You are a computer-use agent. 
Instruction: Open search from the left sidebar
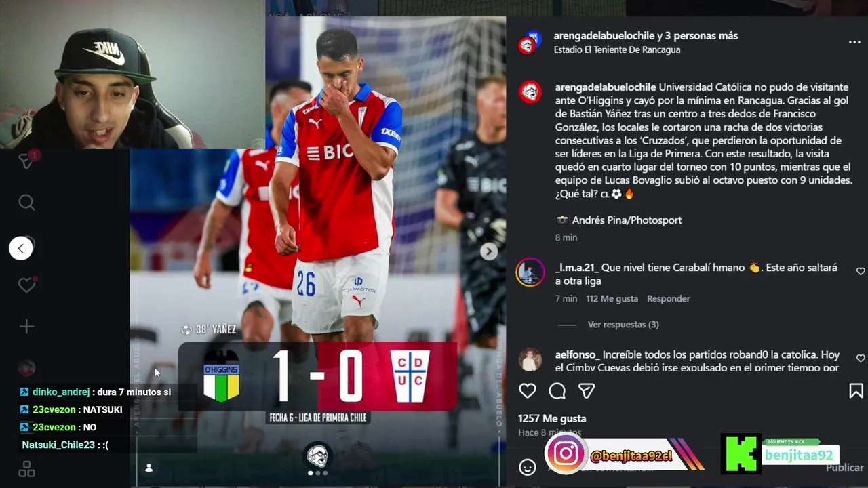tap(26, 202)
